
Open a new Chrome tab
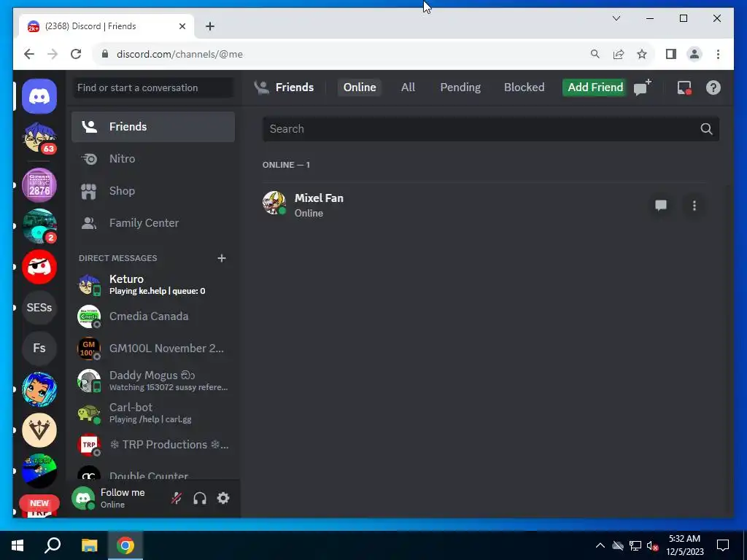(x=210, y=26)
